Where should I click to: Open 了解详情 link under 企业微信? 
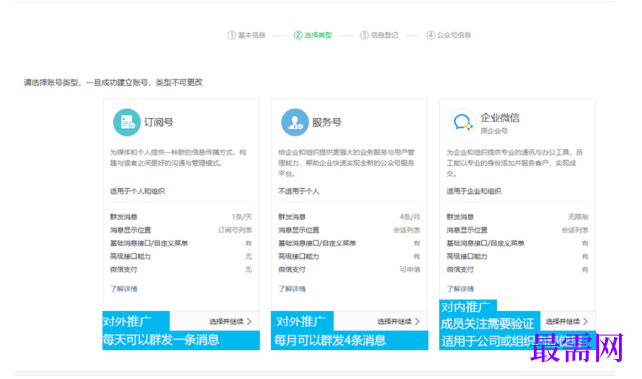tap(460, 289)
